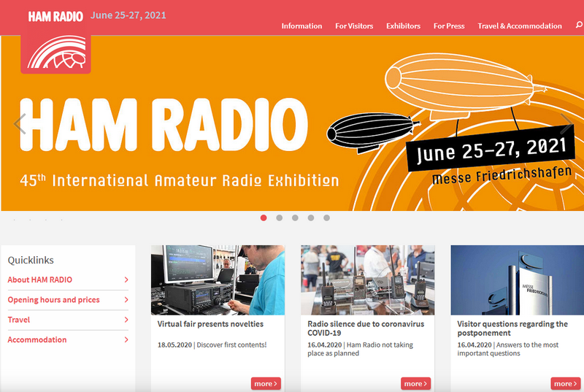Select the third carousel dot
This screenshot has height=392, width=584.
[295, 218]
